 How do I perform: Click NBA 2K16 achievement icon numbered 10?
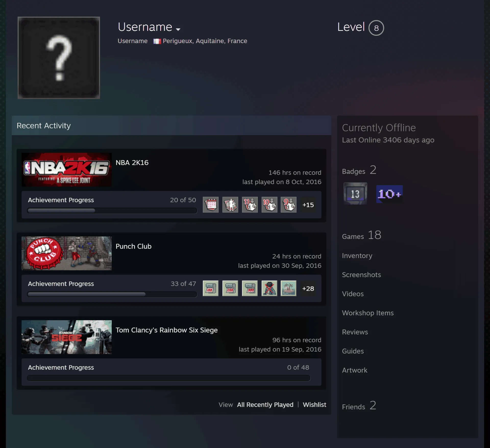(x=269, y=204)
